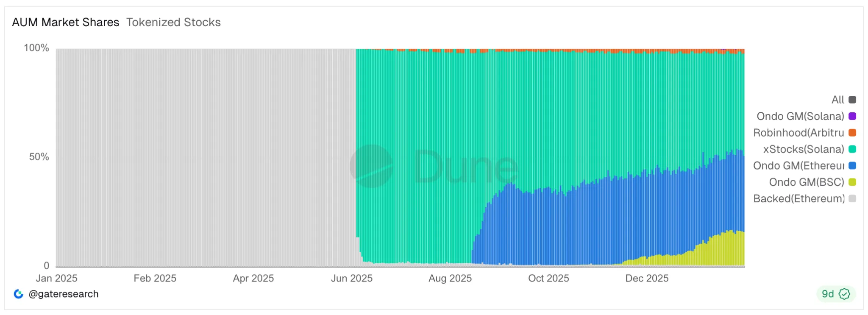Click the light gray Backed(Ethereum) legend swatch

coord(852,199)
